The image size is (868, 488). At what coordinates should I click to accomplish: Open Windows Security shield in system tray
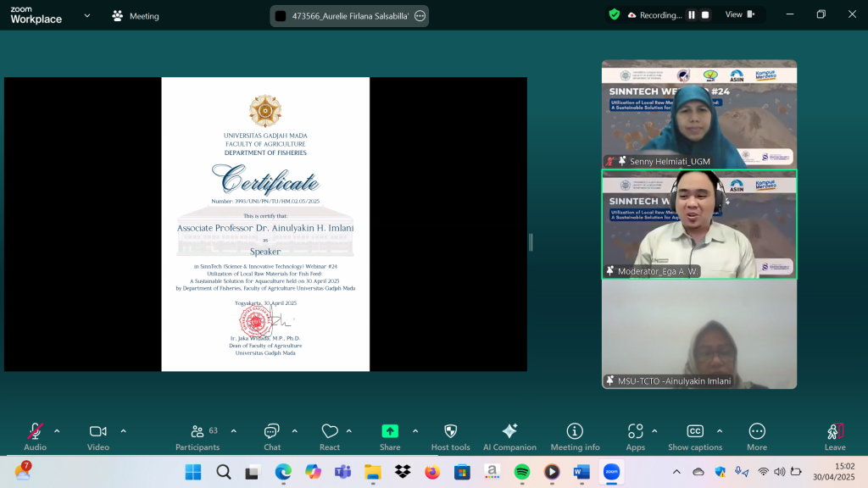pyautogui.click(x=721, y=472)
